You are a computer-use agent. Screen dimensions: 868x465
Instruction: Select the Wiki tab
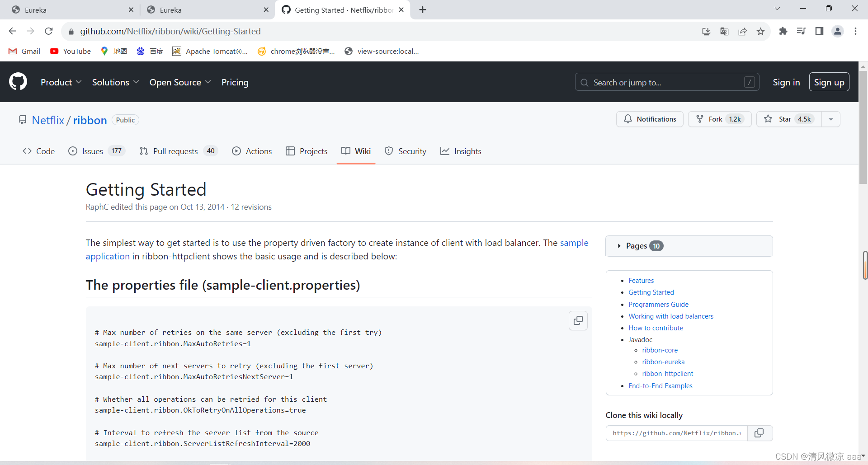pos(356,151)
